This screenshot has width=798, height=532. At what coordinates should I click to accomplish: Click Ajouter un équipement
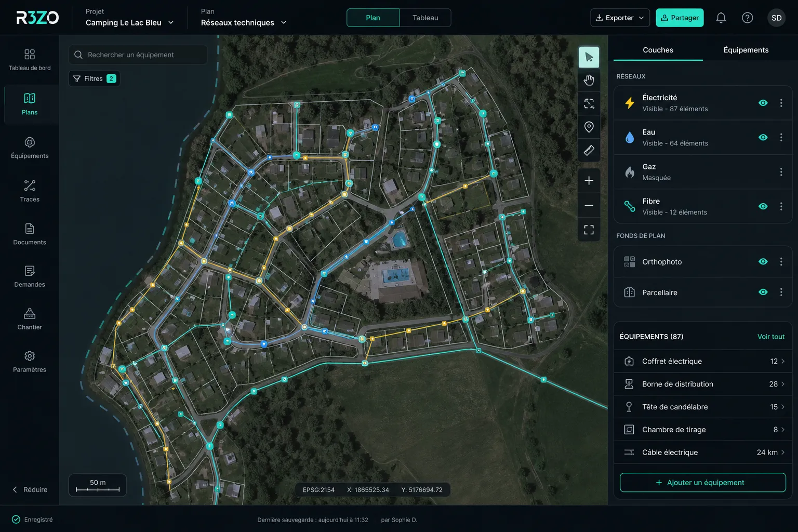(702, 483)
